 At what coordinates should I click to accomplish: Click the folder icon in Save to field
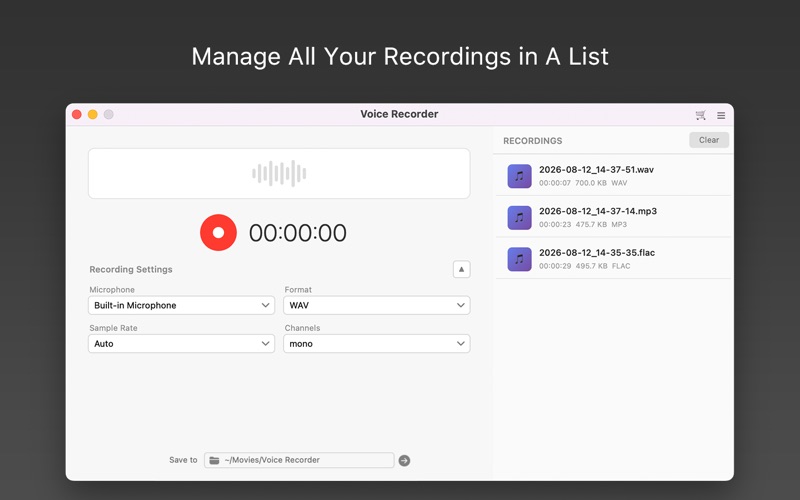click(214, 460)
